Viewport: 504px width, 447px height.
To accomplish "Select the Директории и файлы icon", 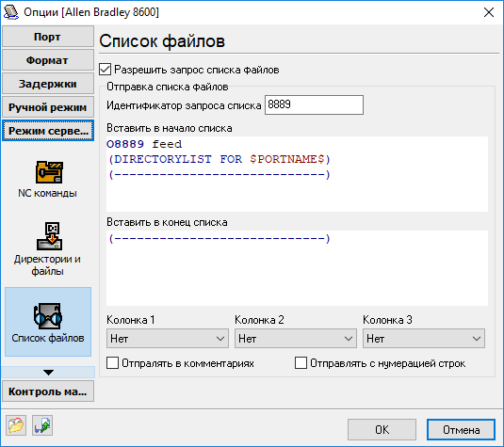I will pyautogui.click(x=49, y=236).
